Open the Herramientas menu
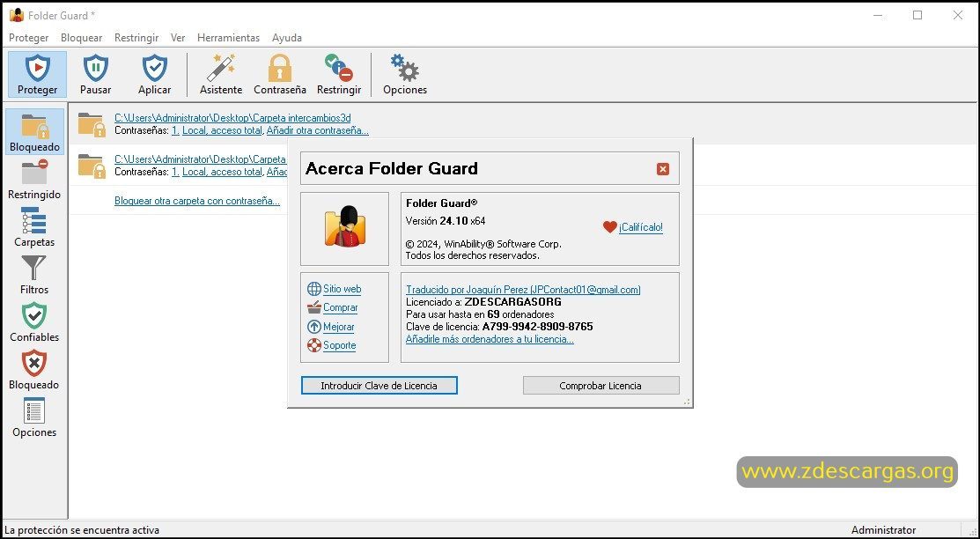Image resolution: width=980 pixels, height=539 pixels. (x=228, y=38)
